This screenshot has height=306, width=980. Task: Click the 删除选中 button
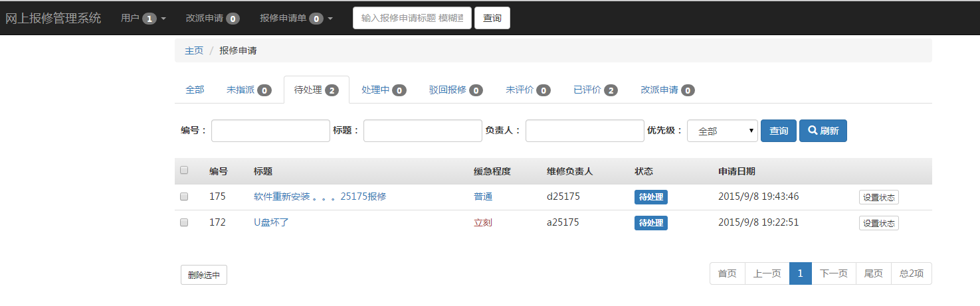(x=204, y=275)
